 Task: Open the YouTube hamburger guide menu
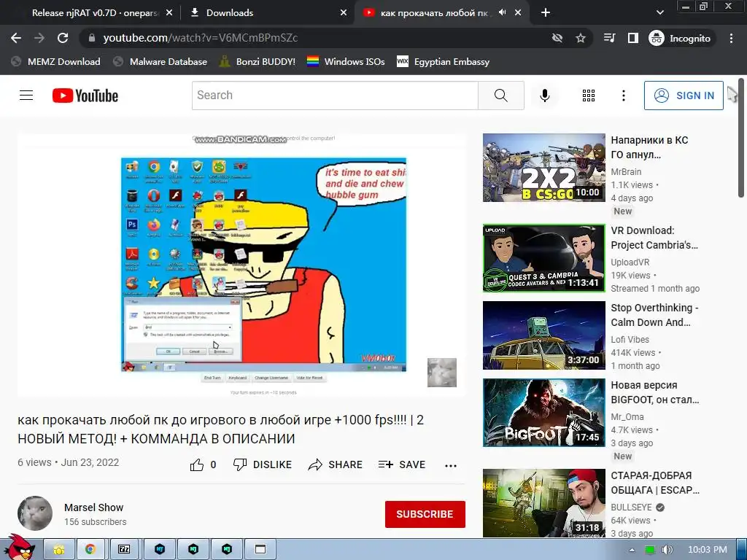tap(26, 96)
